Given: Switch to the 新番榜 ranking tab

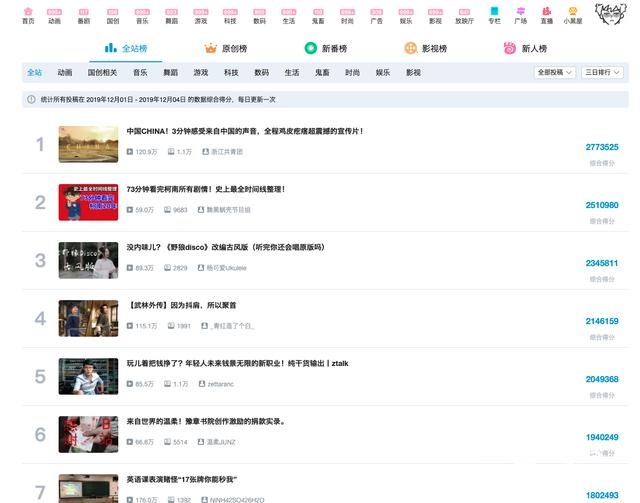Looking at the screenshot, I should 328,48.
